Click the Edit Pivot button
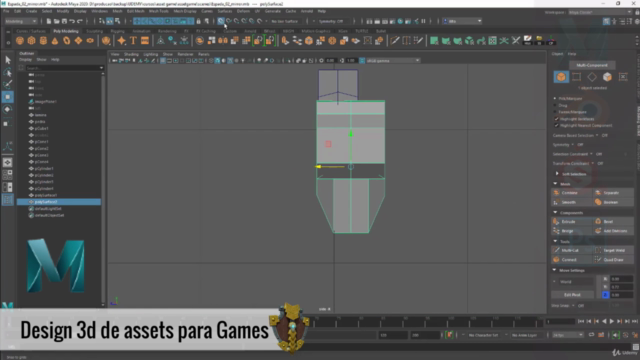The width and height of the screenshot is (640, 360). click(572, 295)
